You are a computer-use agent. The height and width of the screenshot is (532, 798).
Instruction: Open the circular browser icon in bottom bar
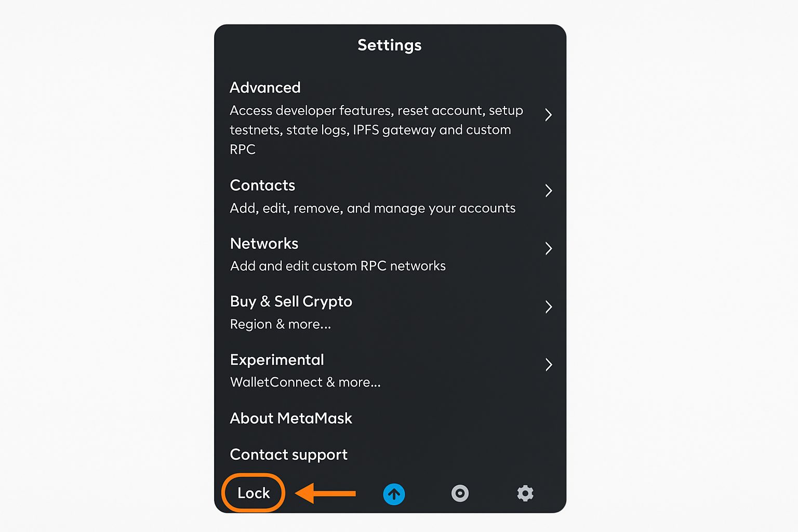click(x=460, y=493)
